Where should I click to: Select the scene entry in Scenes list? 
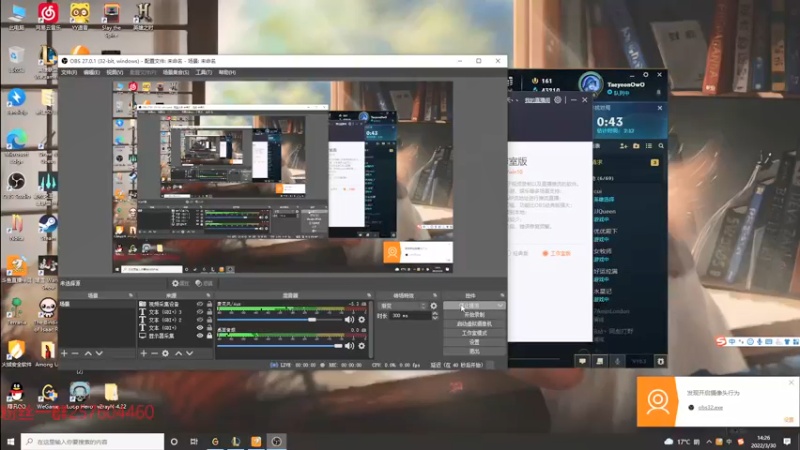[x=97, y=304]
